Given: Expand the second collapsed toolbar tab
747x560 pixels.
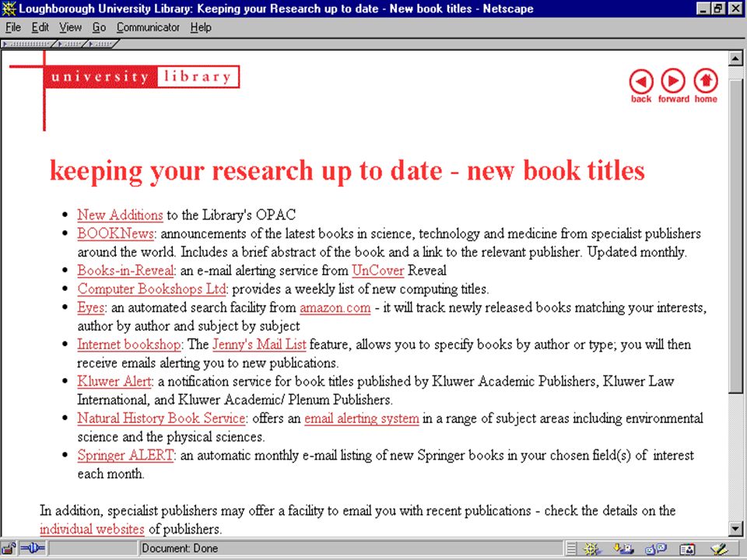Looking at the screenshot, I should [70, 44].
